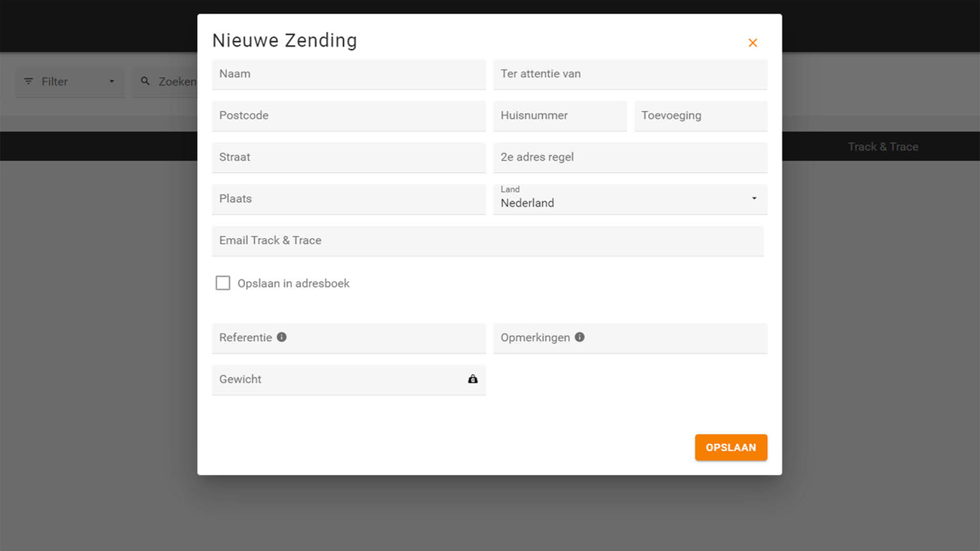Viewport: 980px width, 551px height.
Task: Click the Gewicht input field
Action: pyautogui.click(x=349, y=380)
